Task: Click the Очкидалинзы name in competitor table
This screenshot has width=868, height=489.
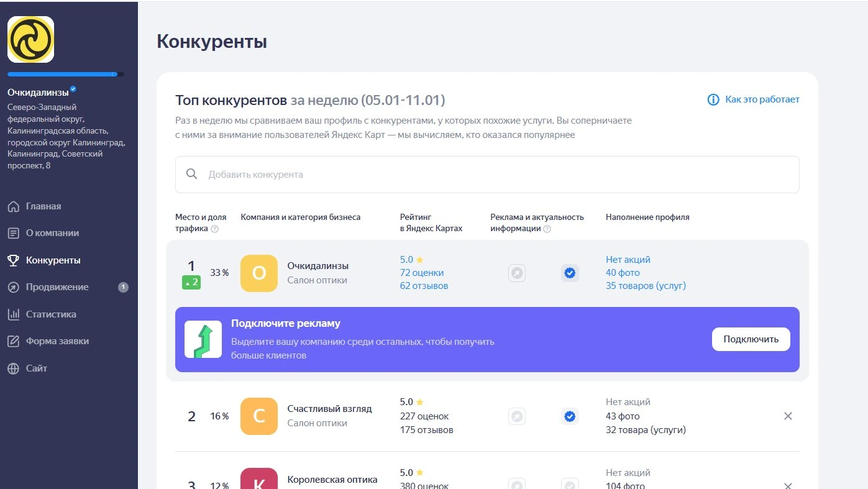Action: click(x=318, y=266)
